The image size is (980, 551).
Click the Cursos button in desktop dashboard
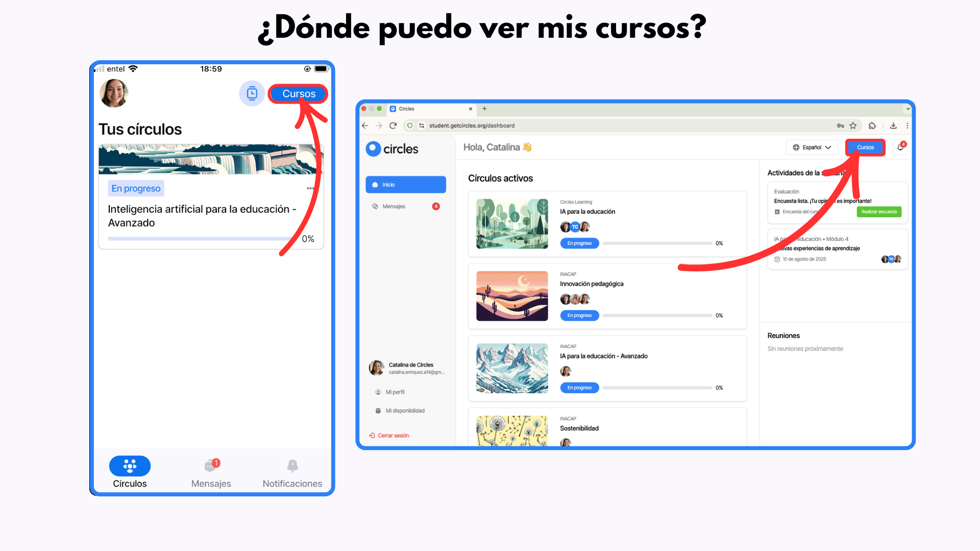click(x=865, y=147)
